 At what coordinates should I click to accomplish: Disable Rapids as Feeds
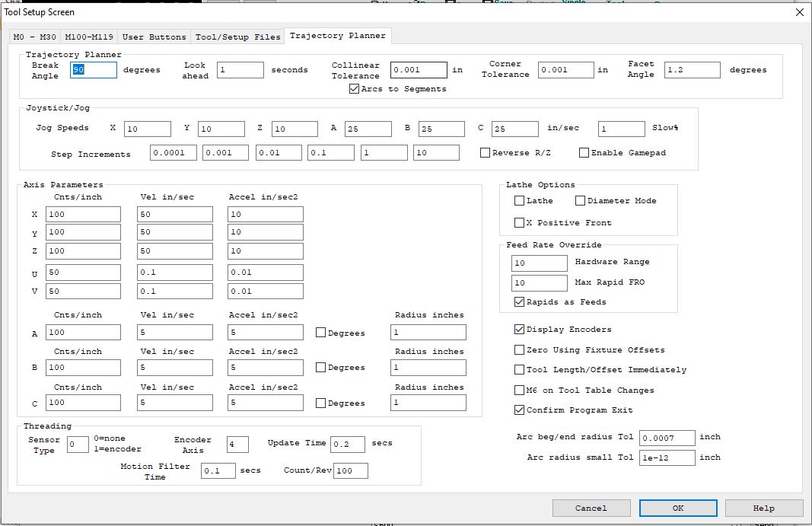(520, 302)
